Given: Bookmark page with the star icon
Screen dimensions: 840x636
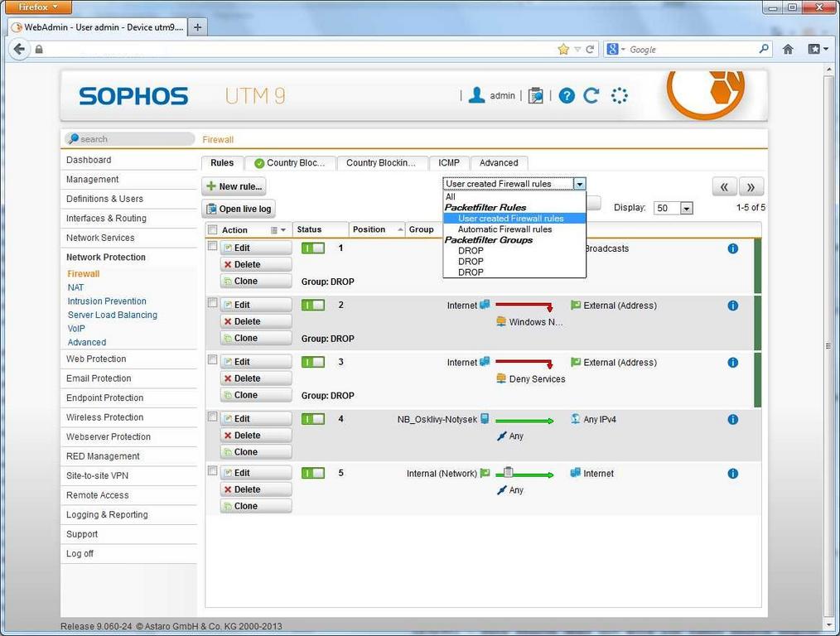Looking at the screenshot, I should (563, 49).
